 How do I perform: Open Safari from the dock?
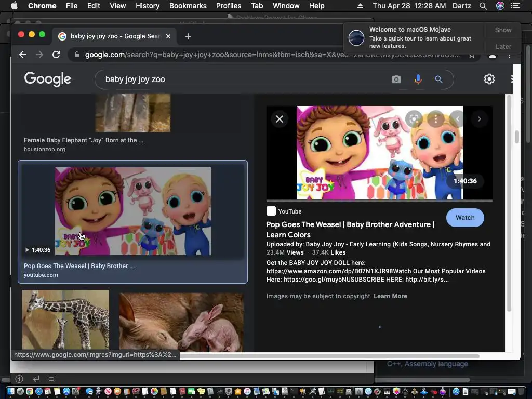(x=38, y=391)
